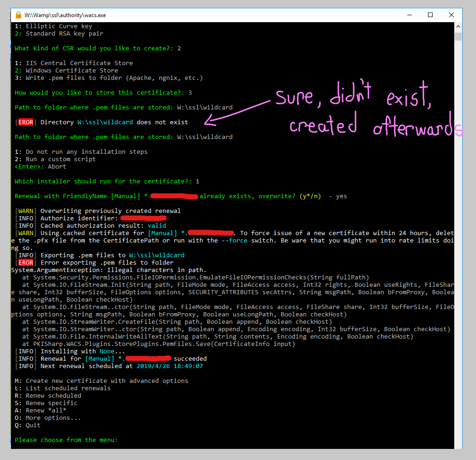The image size is (476, 460).
Task: Click the [EROR] error exporting tag
Action: (26, 262)
